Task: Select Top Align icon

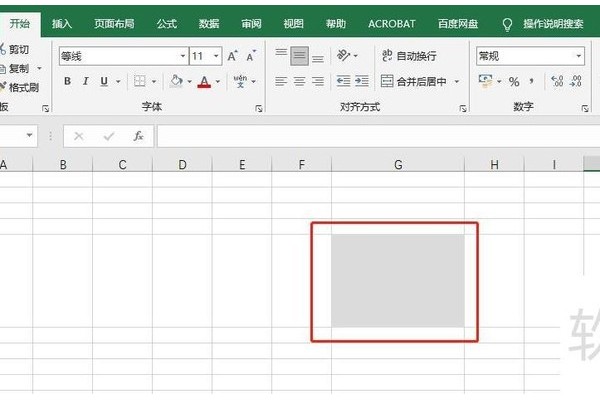Action: tap(281, 52)
